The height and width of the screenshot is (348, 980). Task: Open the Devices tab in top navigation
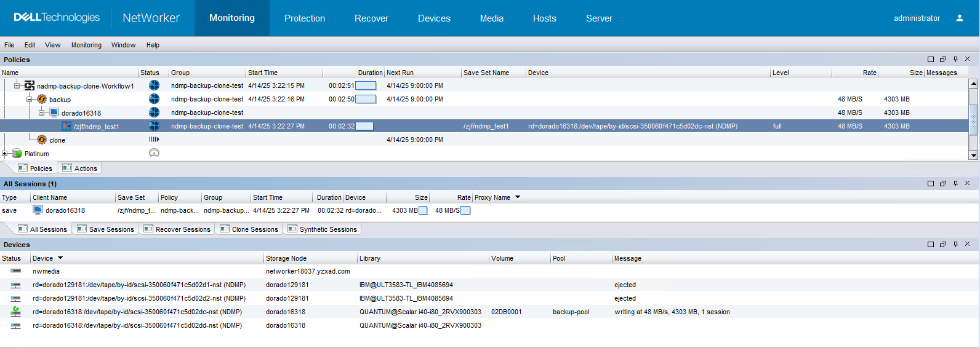pyautogui.click(x=434, y=18)
